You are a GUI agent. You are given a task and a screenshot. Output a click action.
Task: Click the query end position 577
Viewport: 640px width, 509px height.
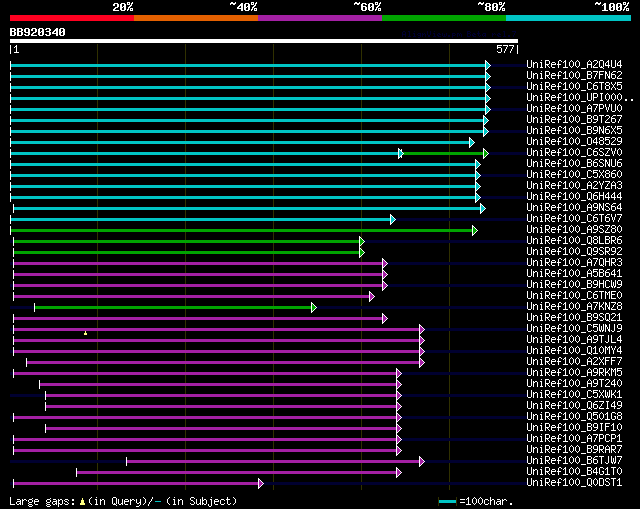click(x=505, y=49)
